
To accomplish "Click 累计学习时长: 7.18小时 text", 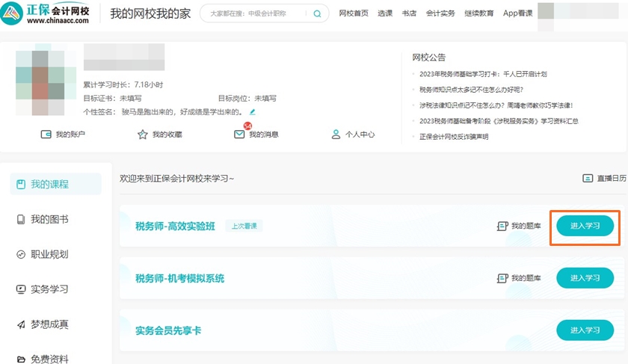I will [123, 85].
